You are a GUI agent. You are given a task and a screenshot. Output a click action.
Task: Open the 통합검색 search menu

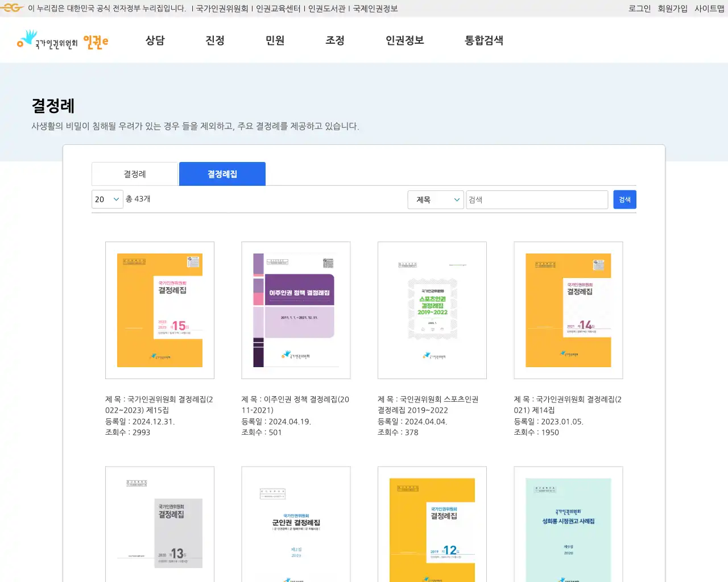pyautogui.click(x=483, y=40)
